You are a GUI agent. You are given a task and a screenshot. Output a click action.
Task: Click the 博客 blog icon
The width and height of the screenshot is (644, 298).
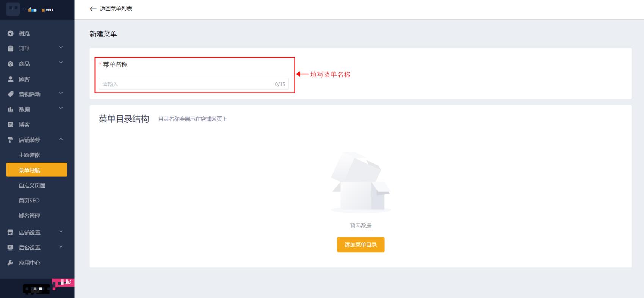[11, 125]
